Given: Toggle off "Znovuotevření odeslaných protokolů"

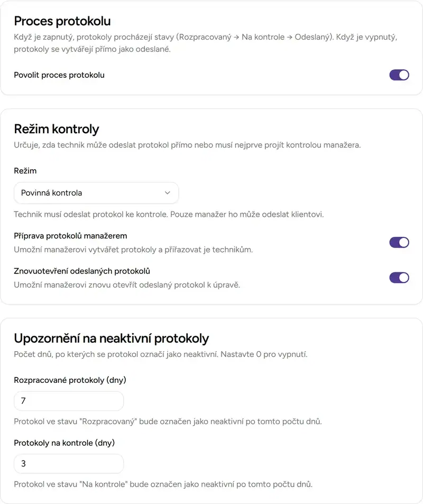Looking at the screenshot, I should (399, 277).
